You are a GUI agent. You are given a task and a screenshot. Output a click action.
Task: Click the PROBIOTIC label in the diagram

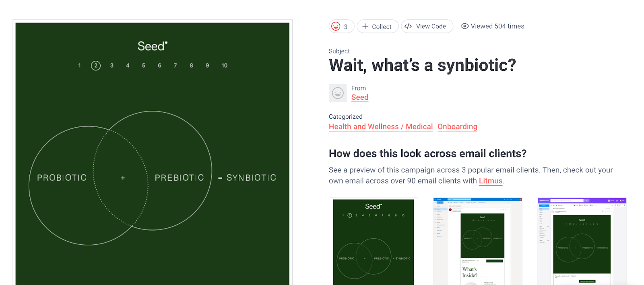coord(62,178)
